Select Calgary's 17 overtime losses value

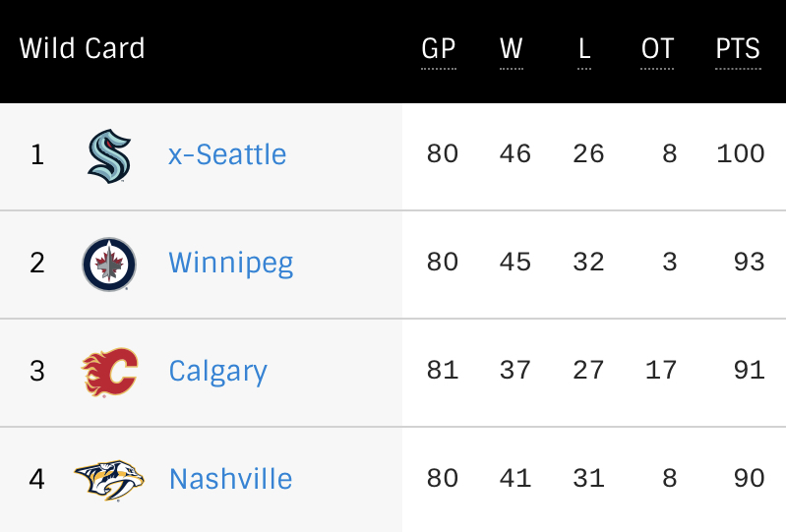coord(661,370)
